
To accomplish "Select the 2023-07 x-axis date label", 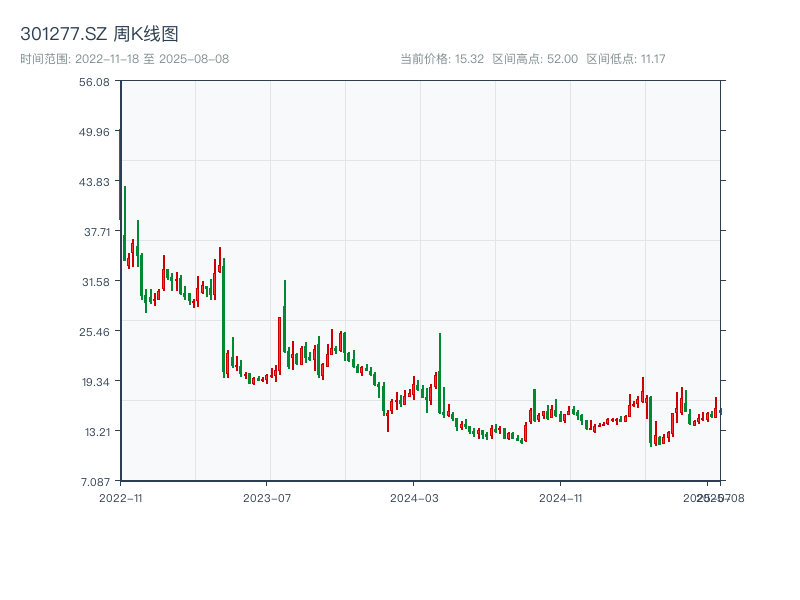I will pos(267,497).
